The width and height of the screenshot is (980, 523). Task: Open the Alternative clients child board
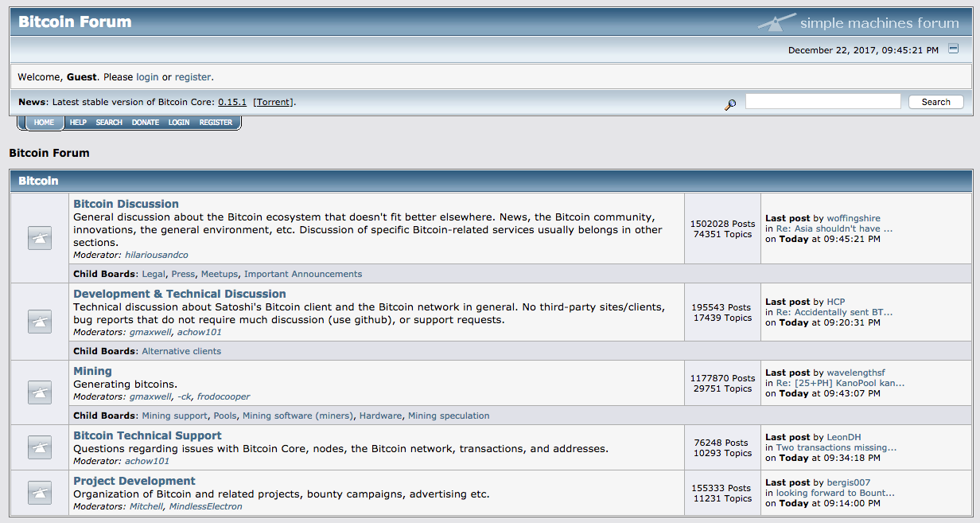tap(181, 351)
